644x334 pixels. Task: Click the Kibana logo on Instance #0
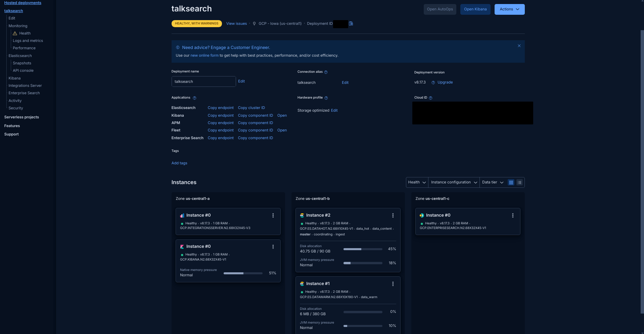tap(182, 247)
